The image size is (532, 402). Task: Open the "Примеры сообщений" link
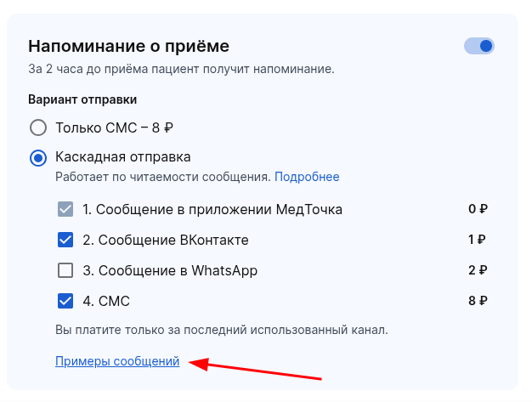(x=117, y=361)
